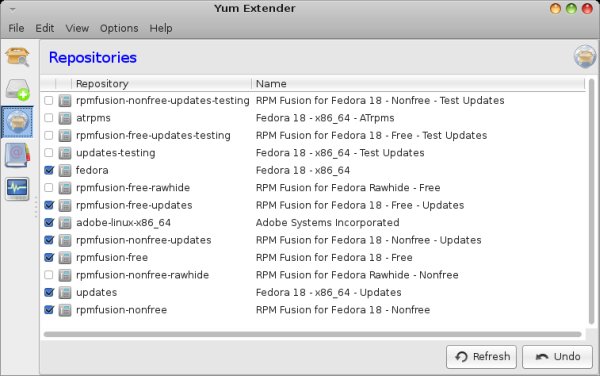Enable the atrpms repository checkbox
This screenshot has width=600, height=376.
[x=49, y=118]
